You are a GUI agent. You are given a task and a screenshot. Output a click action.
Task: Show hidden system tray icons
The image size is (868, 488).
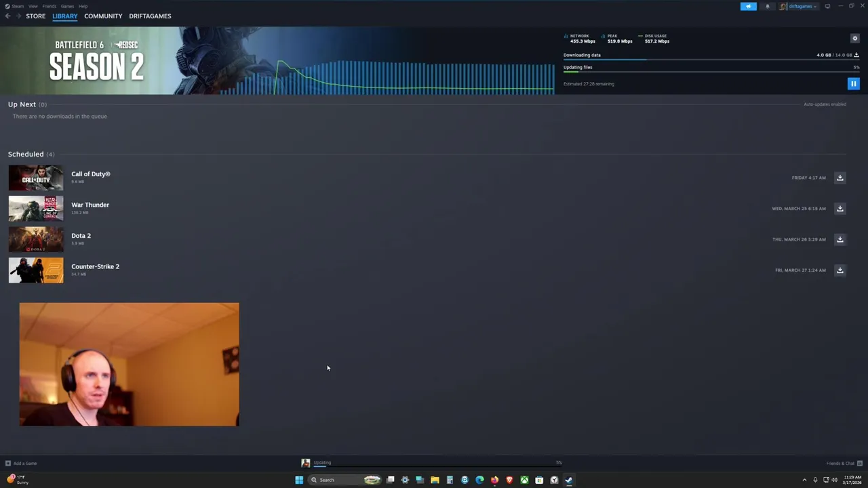pos(804,480)
